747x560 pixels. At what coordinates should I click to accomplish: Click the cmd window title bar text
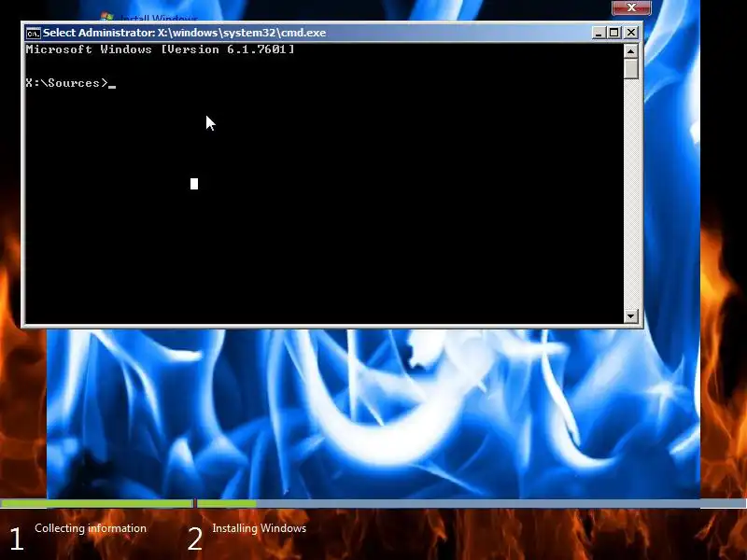click(185, 33)
